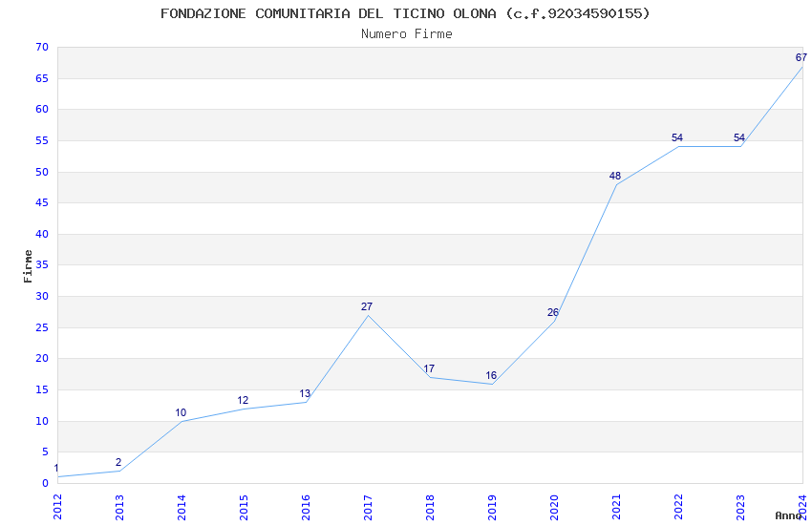Image resolution: width=812 pixels, height=525 pixels.
Task: Click the data label 16 for 2019
Action: (x=491, y=375)
